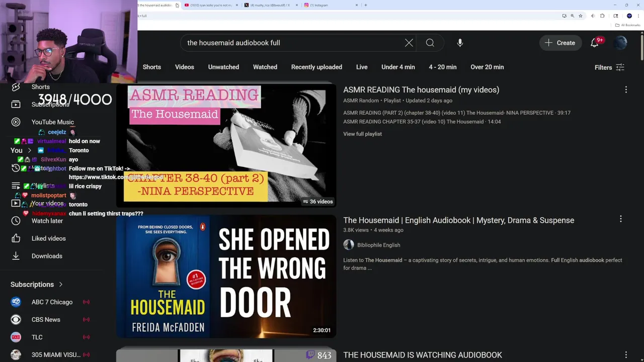
Task: Open more options for English Audiobook video
Action: tap(621, 219)
